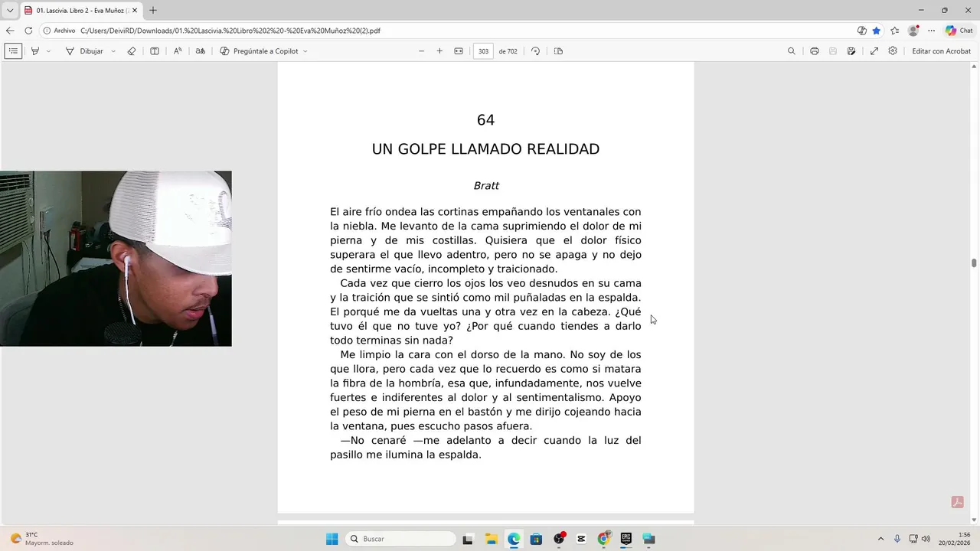The height and width of the screenshot is (551, 980).
Task: Enter full screen mode
Action: (x=874, y=51)
